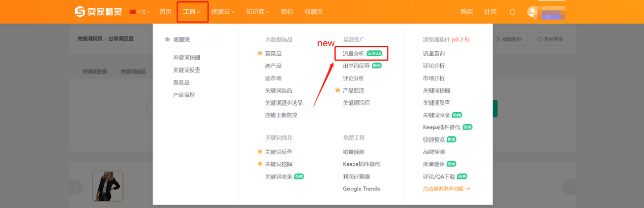Go to 首页 in the top navigation
Screen dimensions: 644x208
coord(165,12)
